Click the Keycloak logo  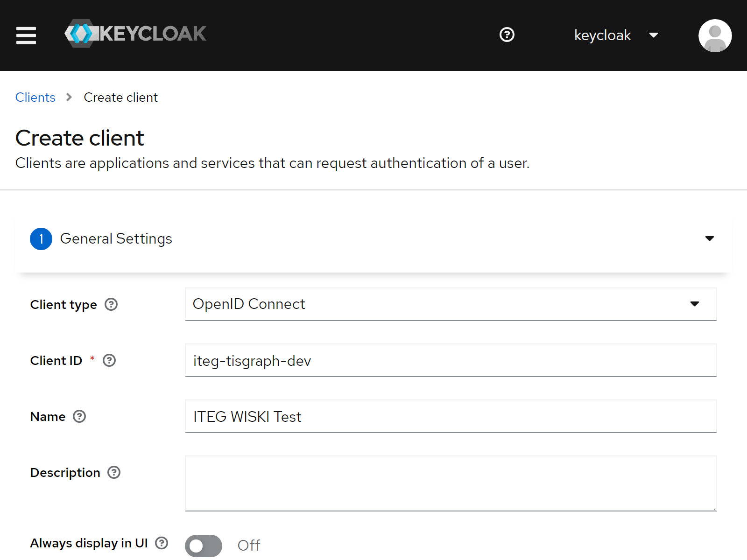[135, 33]
